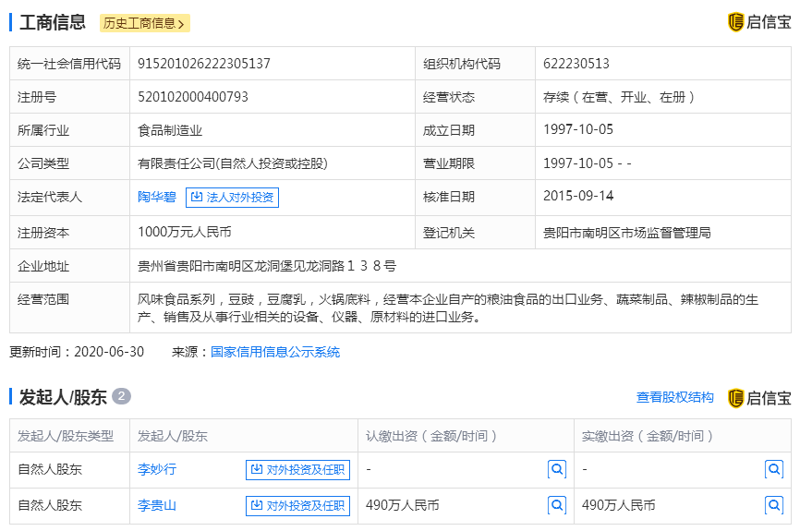The height and width of the screenshot is (531, 812).
Task: Click the 发起人/股东 section heading
Action: (x=63, y=397)
